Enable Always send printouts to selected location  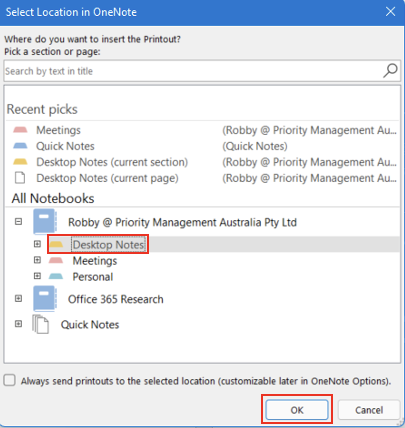[x=10, y=380]
